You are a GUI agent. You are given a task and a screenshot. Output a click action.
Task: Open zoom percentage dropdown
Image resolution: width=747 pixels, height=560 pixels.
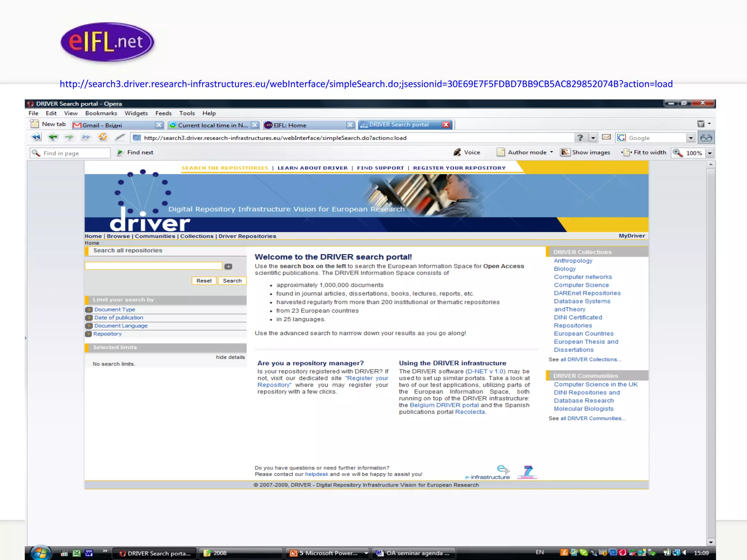[x=709, y=153]
